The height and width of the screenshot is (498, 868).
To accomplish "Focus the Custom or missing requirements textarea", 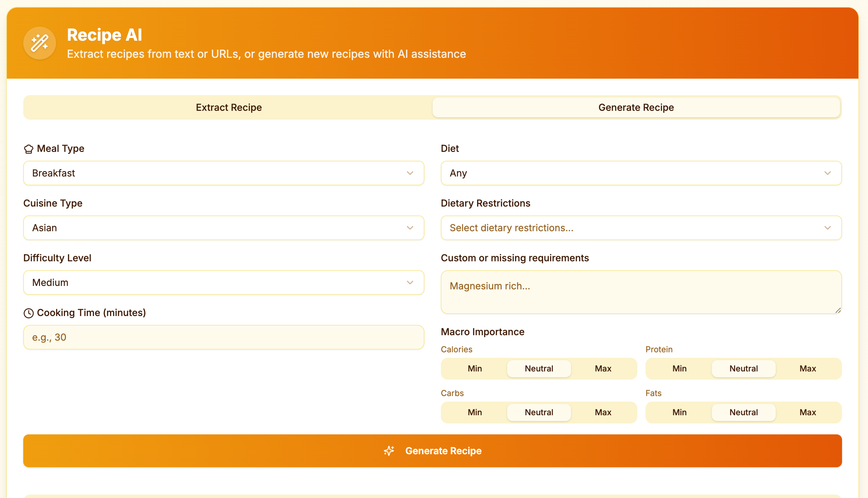I will coord(641,292).
